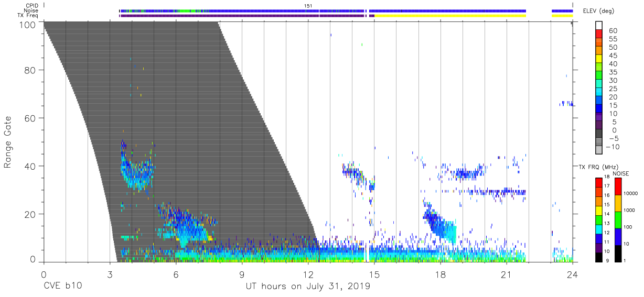The image size is (644, 297).
Task: Click NOISE legend tick label 10000
Action: click(x=631, y=193)
